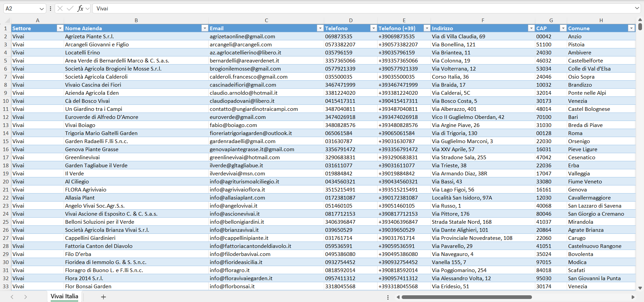Screen dimensions: 644x302
Task: Open the Insert Function fx icon
Action: 80,8
